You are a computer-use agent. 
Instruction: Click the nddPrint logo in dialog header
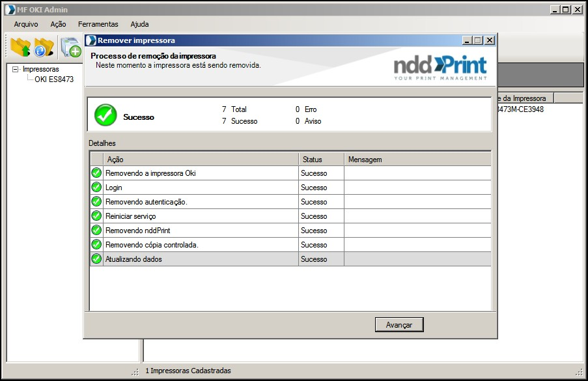coord(440,67)
